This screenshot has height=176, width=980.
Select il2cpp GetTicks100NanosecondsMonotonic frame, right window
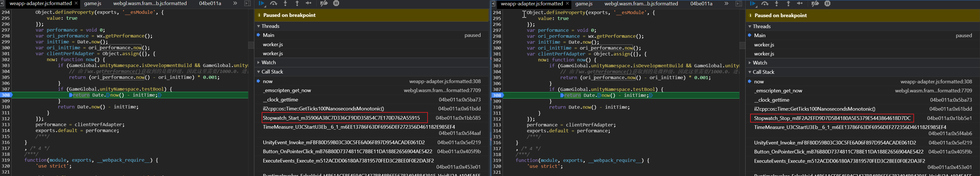tap(862, 109)
